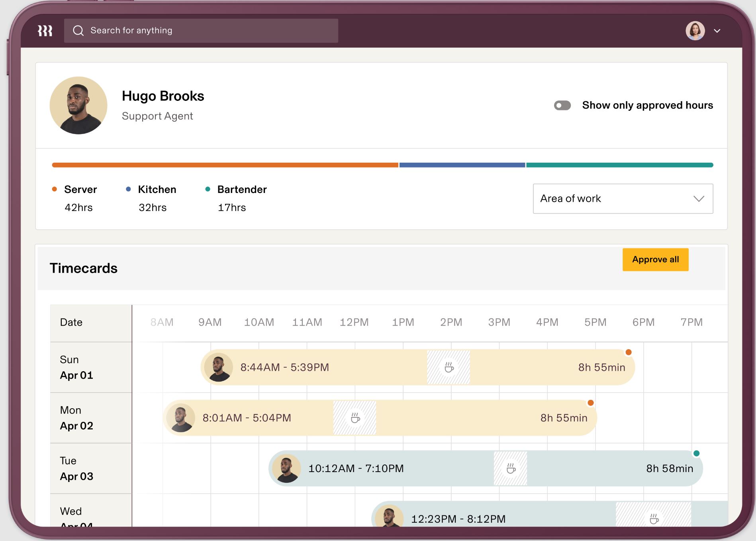
Task: Enable the Show only approved hours toggle
Action: tap(563, 105)
